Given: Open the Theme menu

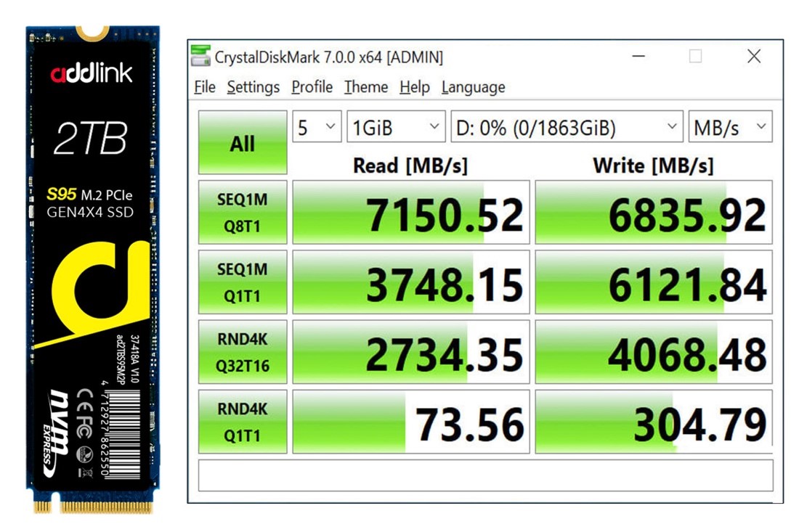Looking at the screenshot, I should click(365, 87).
